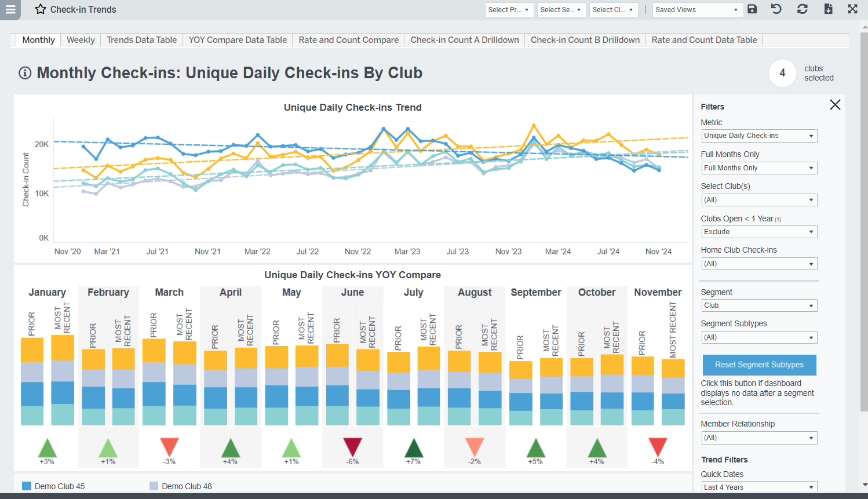Switch to the Weekly tab
This screenshot has height=499, width=868.
click(81, 40)
